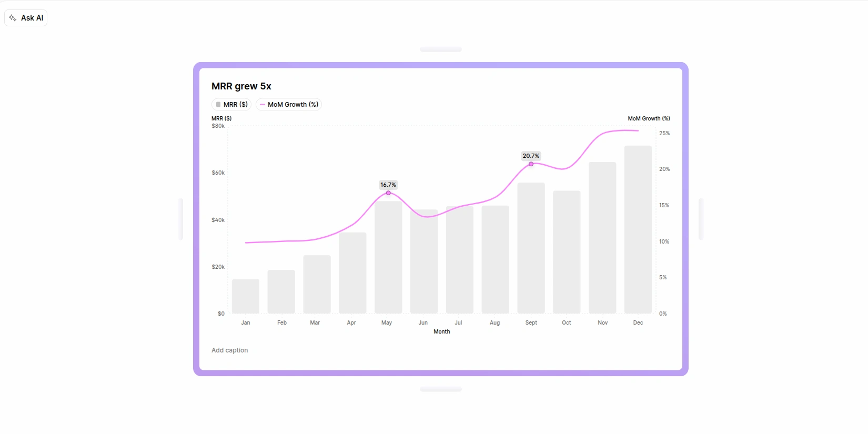The image size is (868, 434).
Task: Click the February MRR bar
Action: 281,292
